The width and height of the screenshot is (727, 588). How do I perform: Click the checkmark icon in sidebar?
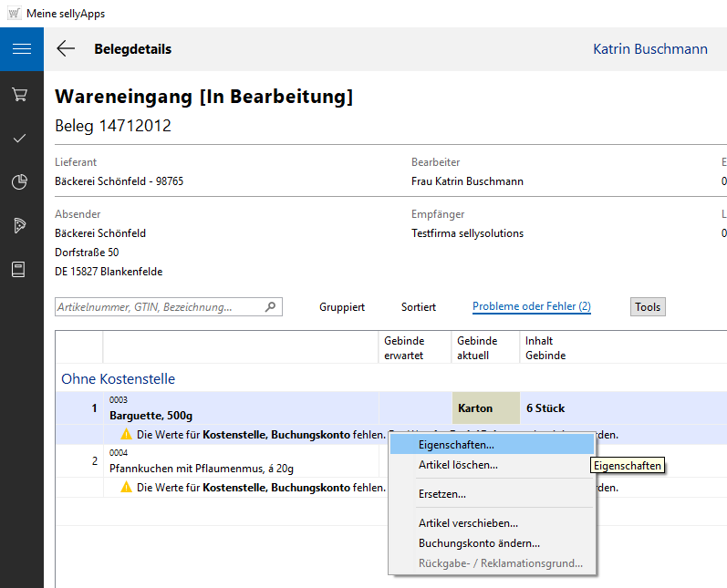(20, 138)
